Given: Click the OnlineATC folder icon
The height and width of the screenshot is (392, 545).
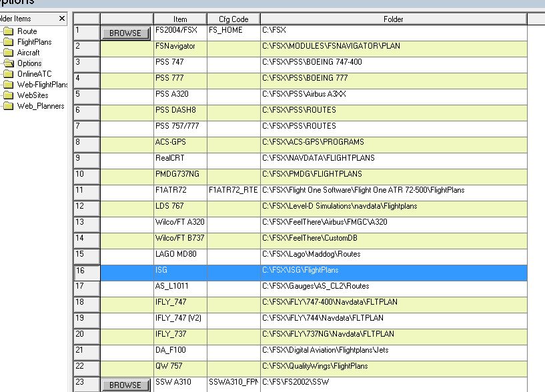Looking at the screenshot, I should [9, 74].
